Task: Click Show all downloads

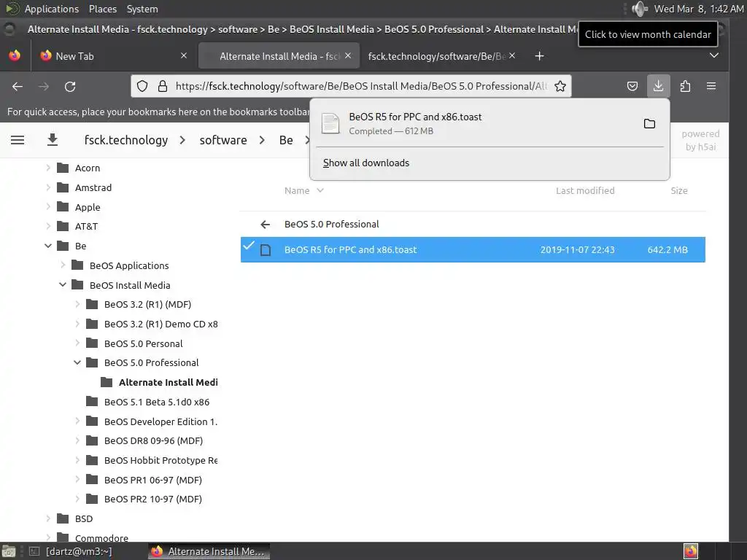Action: click(x=366, y=163)
